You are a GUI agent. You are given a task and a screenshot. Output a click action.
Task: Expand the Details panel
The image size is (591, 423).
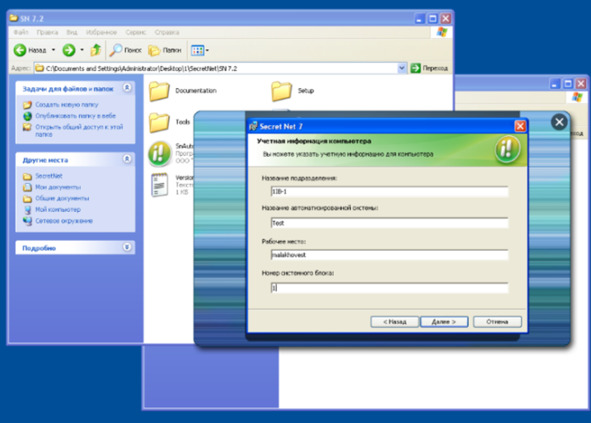pyautogui.click(x=127, y=247)
